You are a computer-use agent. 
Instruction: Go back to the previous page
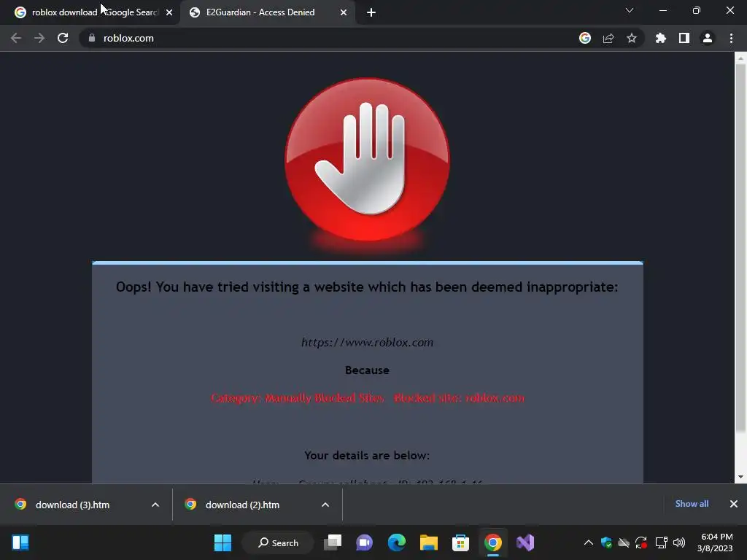point(16,38)
